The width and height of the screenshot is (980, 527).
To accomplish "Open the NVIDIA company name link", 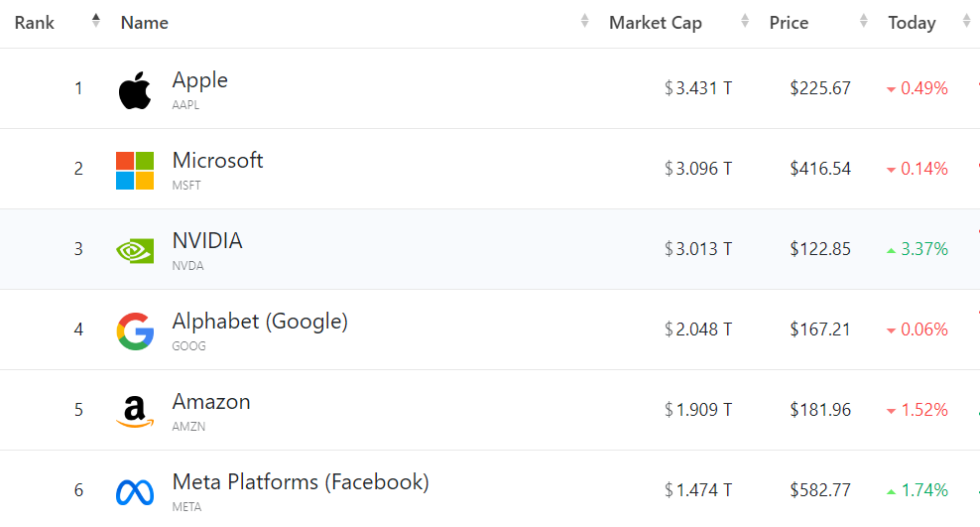I will pos(206,241).
